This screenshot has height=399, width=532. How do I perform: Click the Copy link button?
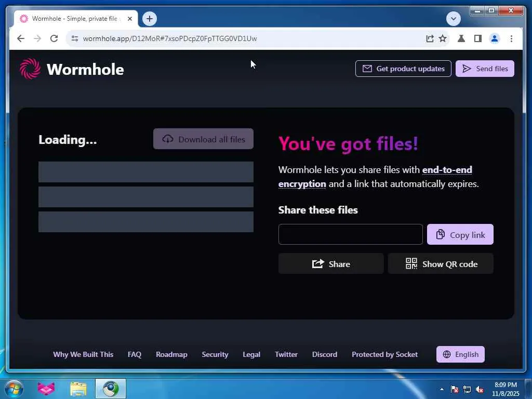click(460, 234)
